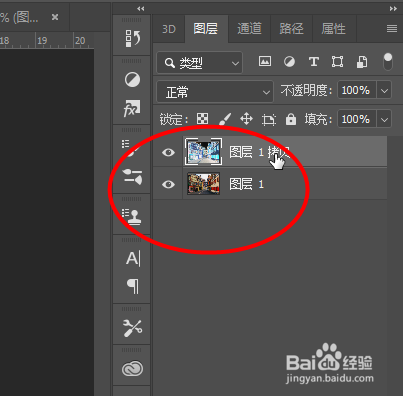The width and height of the screenshot is (403, 396).
Task: Open the Layers panel options menu
Action: (x=392, y=29)
